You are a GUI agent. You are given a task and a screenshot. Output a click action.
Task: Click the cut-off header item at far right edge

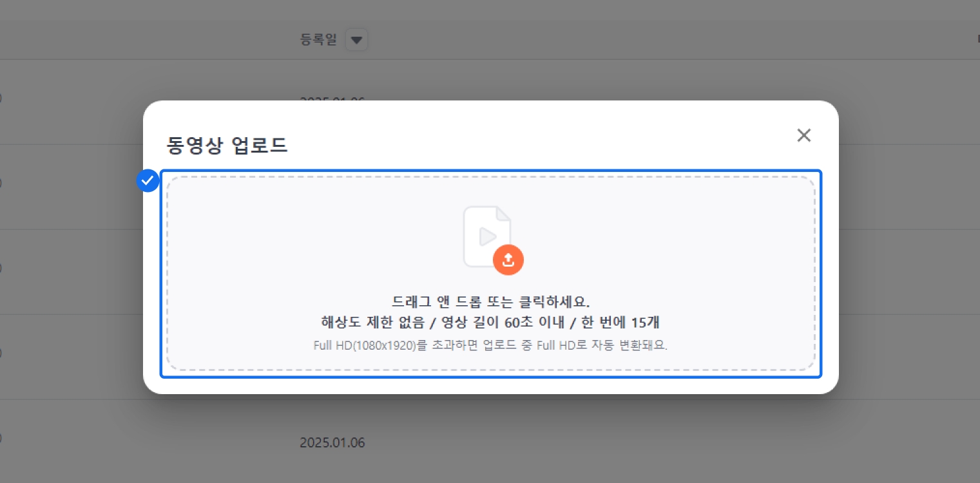pos(977,40)
